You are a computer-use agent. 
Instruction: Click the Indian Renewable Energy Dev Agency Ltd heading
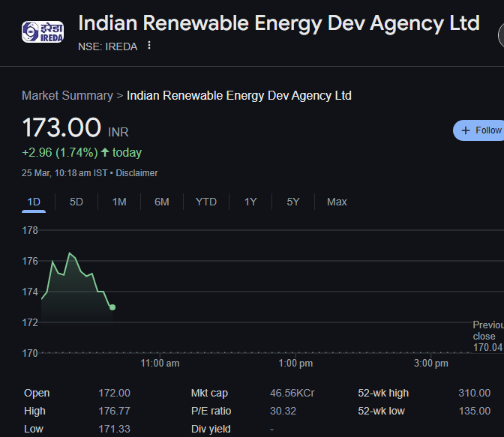(279, 23)
